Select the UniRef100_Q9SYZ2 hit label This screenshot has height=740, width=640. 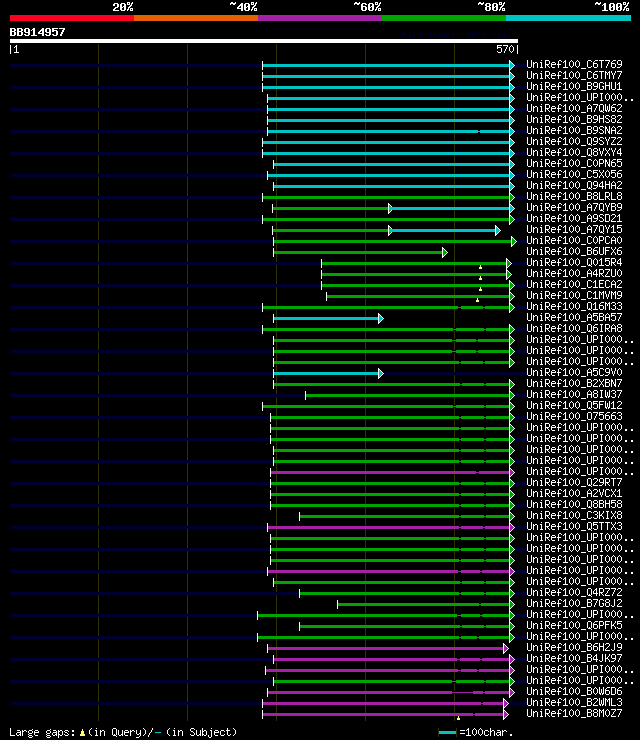pyautogui.click(x=574, y=141)
